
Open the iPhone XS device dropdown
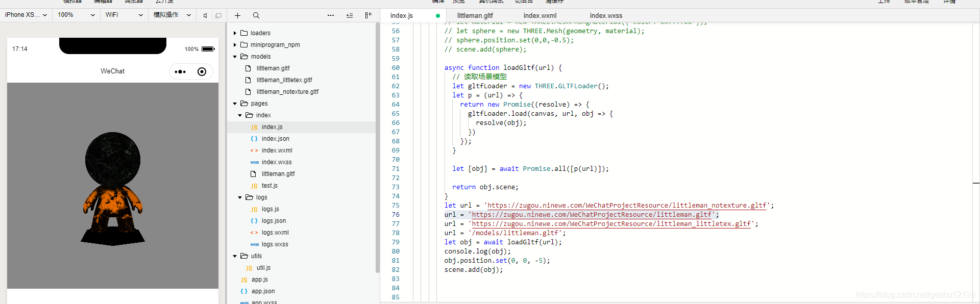pos(26,15)
